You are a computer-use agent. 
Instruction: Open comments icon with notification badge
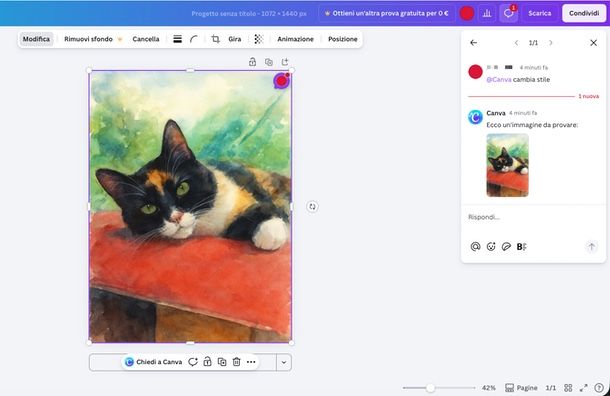(508, 13)
